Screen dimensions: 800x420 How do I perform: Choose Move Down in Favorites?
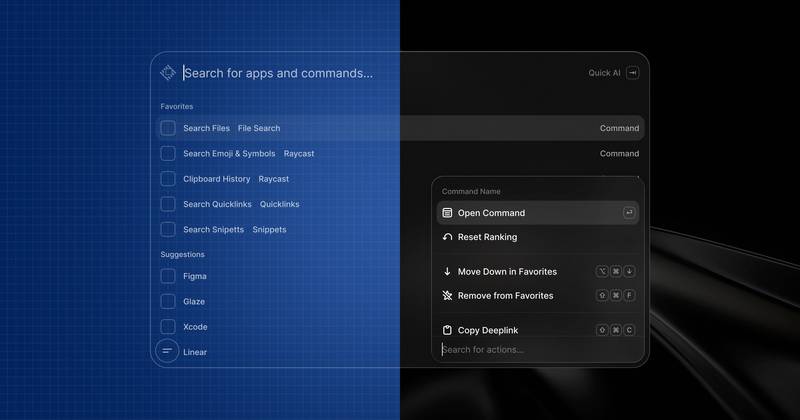click(538, 271)
